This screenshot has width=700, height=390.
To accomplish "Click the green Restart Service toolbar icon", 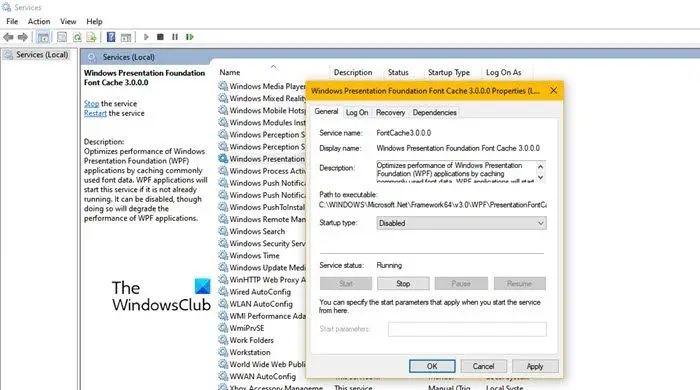I will (190, 37).
